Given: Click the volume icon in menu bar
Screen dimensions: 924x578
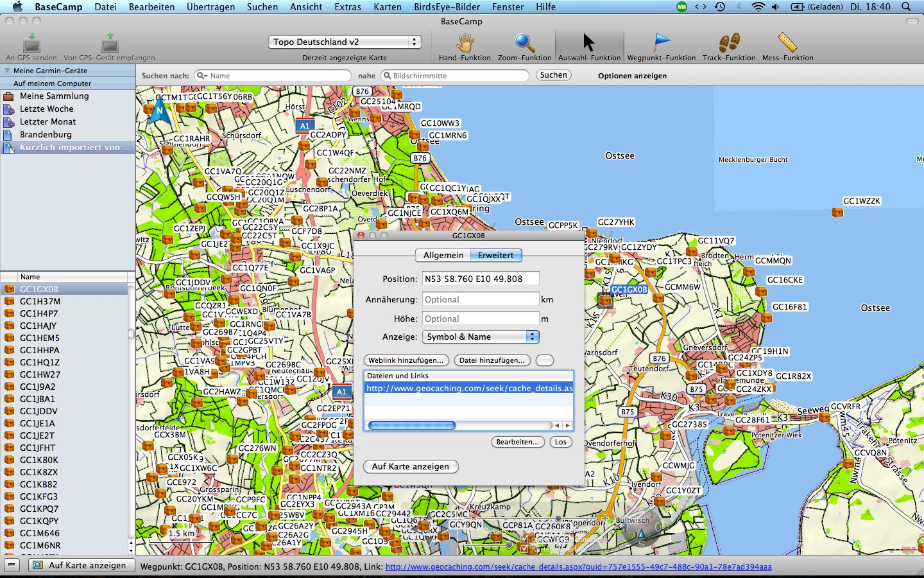Looking at the screenshot, I should pos(776,7).
